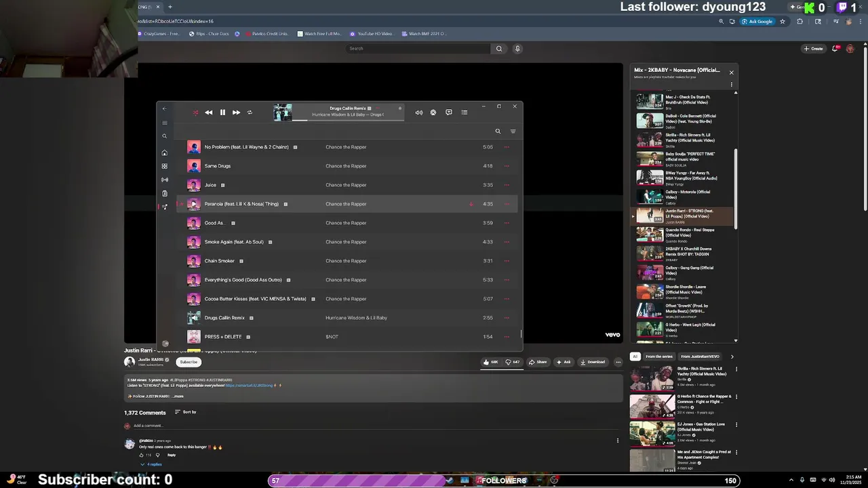Open Library icon in music player sidebar
The image size is (868, 488).
[x=164, y=193]
